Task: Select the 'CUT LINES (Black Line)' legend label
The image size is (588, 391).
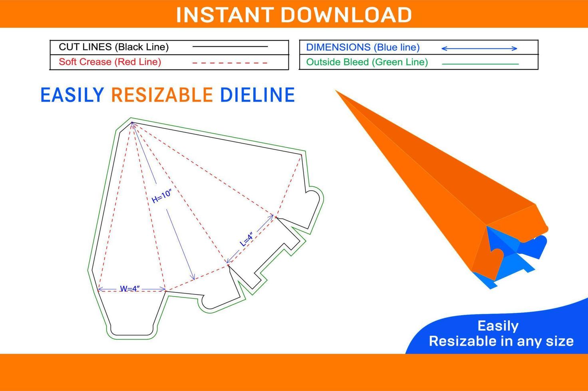Action: (114, 47)
